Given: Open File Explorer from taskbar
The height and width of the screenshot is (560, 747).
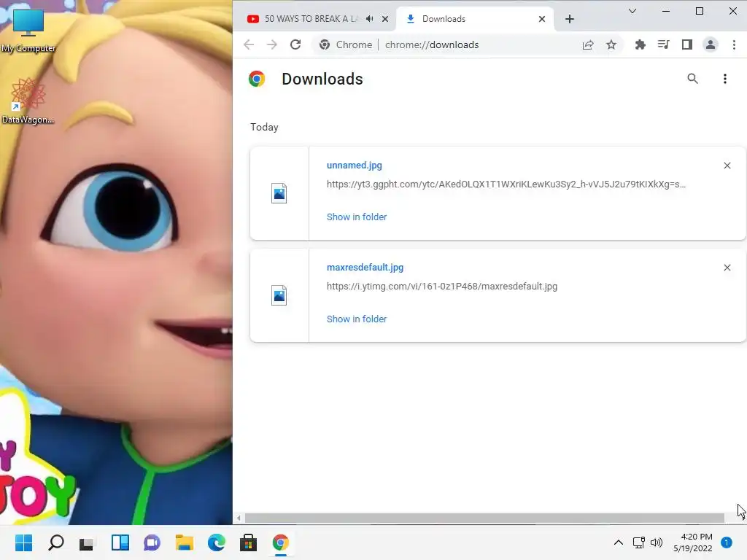Looking at the screenshot, I should click(x=184, y=542).
